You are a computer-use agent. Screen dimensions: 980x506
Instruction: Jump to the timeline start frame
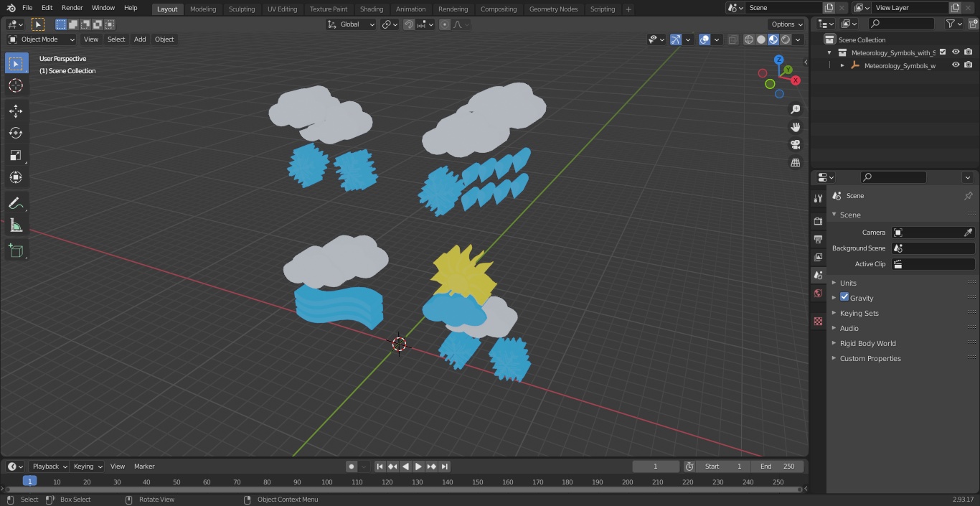tap(380, 467)
